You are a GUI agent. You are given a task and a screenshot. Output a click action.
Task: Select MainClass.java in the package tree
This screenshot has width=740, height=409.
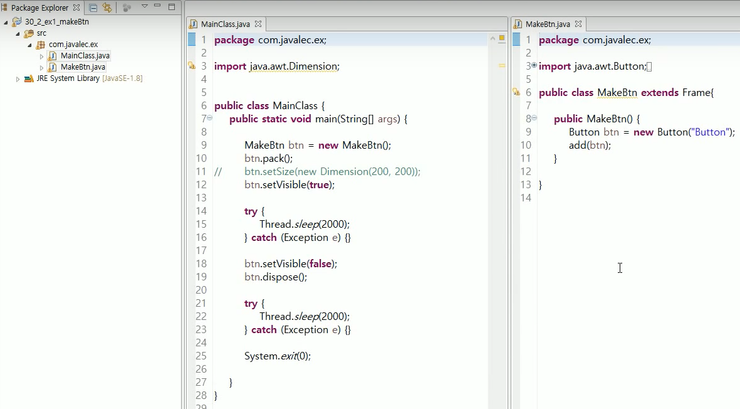point(84,56)
